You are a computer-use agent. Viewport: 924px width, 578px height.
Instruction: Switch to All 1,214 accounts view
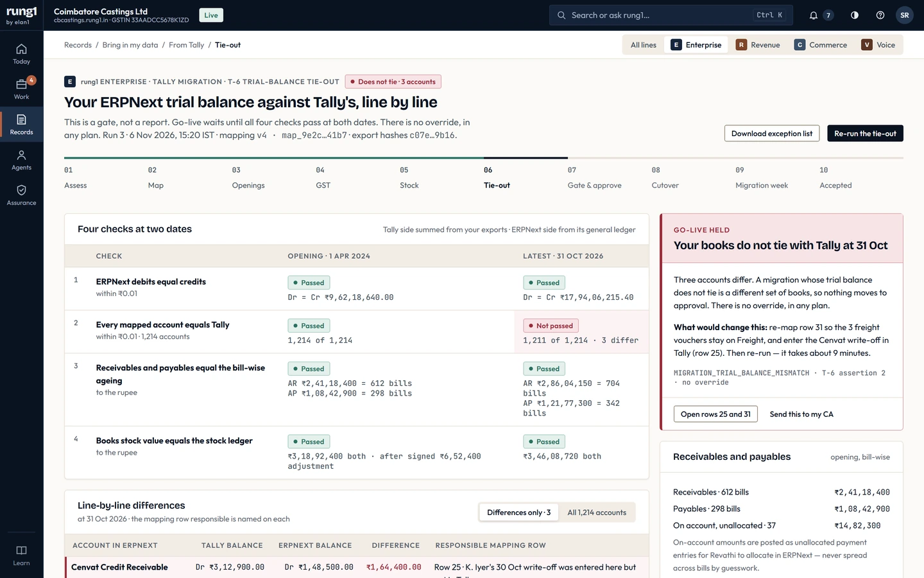coord(597,512)
